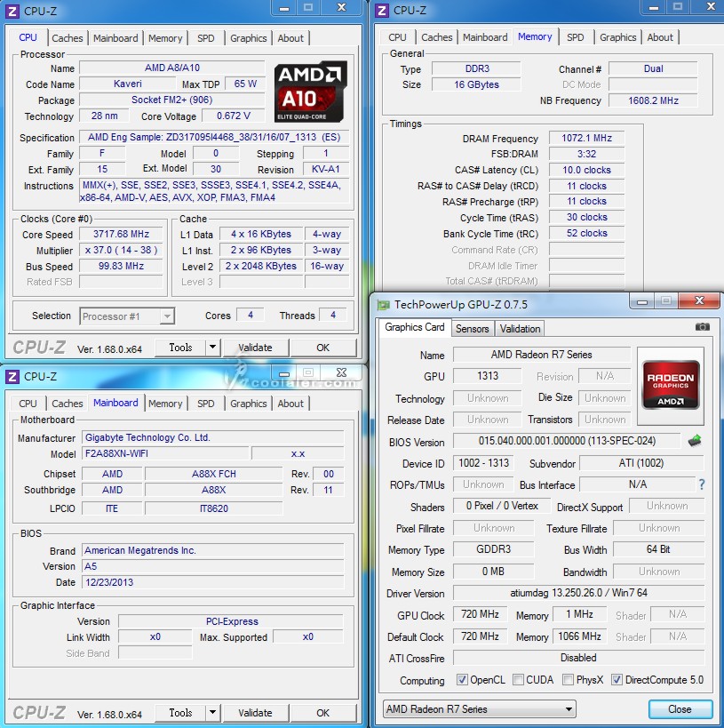
Task: Click the CPU-Z title icon in the Memory window
Action: point(381,10)
